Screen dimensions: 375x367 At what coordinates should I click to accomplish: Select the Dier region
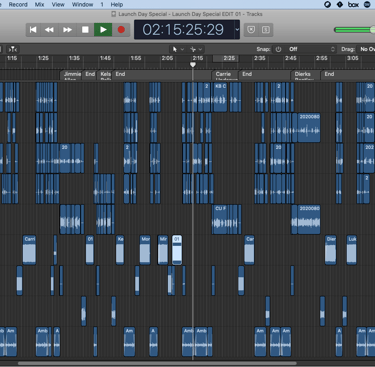coord(331,250)
